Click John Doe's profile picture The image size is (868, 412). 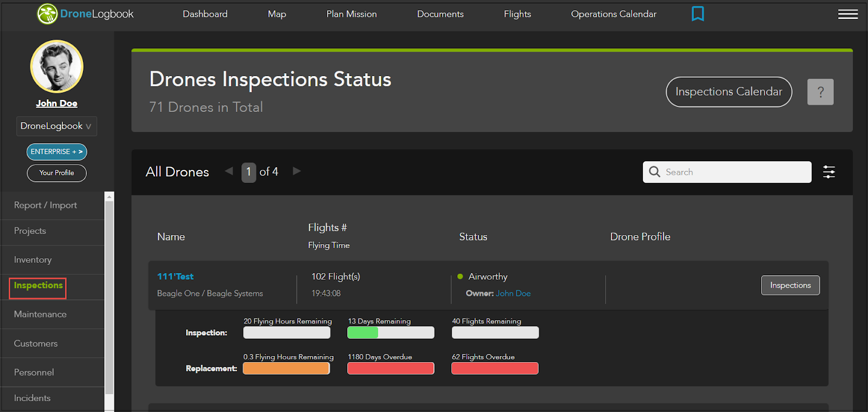pyautogui.click(x=56, y=66)
